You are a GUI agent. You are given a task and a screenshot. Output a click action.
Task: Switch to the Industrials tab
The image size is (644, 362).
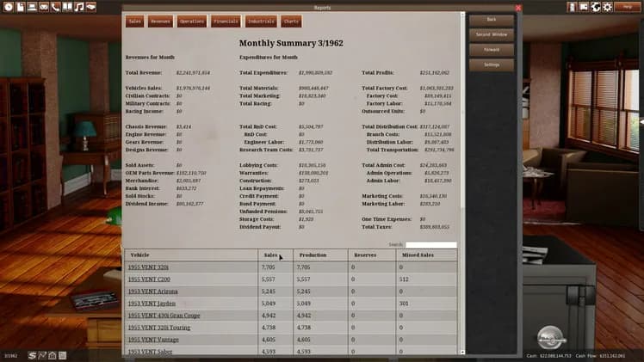tap(261, 21)
